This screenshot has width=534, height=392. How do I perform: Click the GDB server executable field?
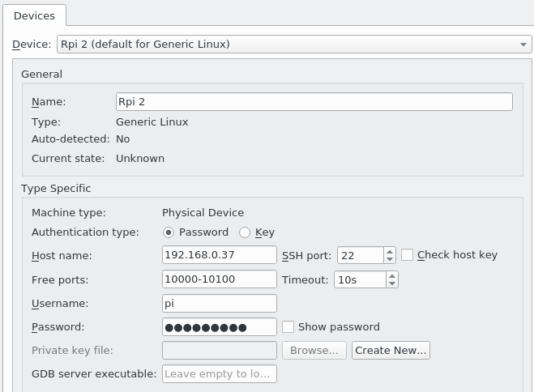(x=220, y=373)
